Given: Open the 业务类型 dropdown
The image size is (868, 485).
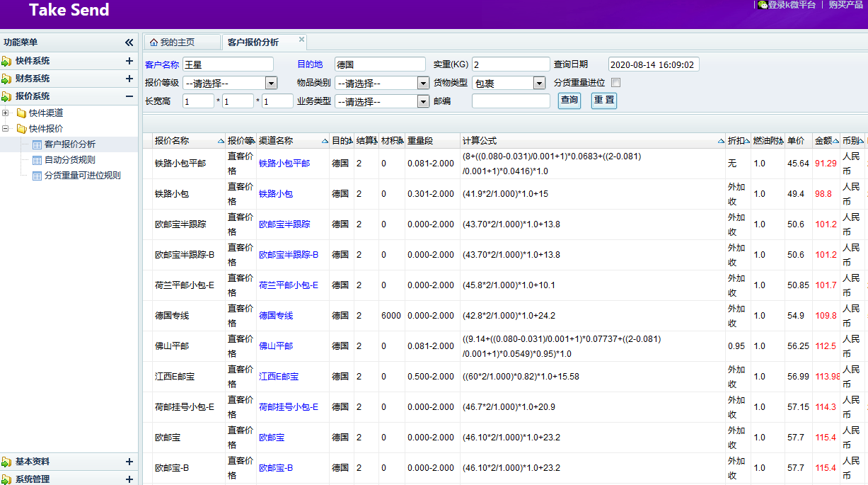Looking at the screenshot, I should 423,101.
